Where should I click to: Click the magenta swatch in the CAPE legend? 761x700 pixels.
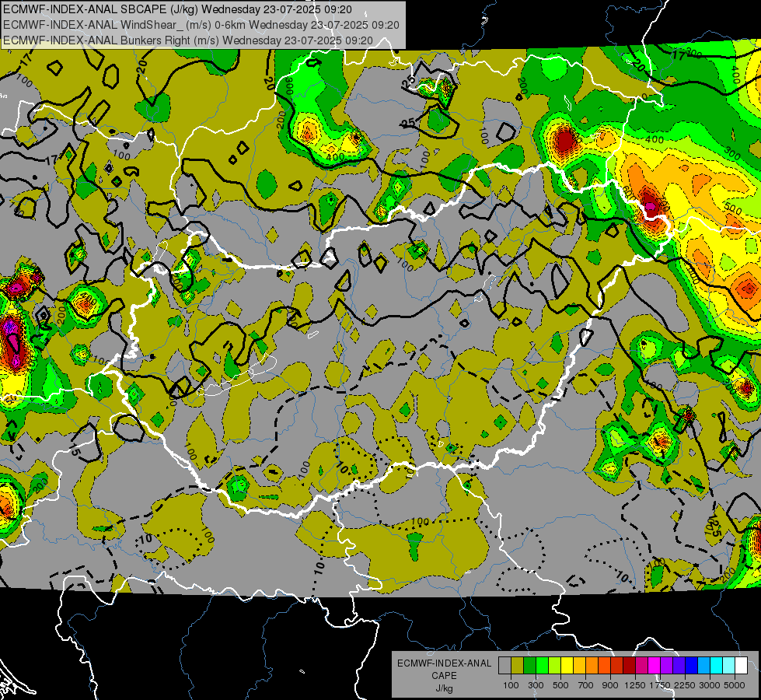(655, 666)
